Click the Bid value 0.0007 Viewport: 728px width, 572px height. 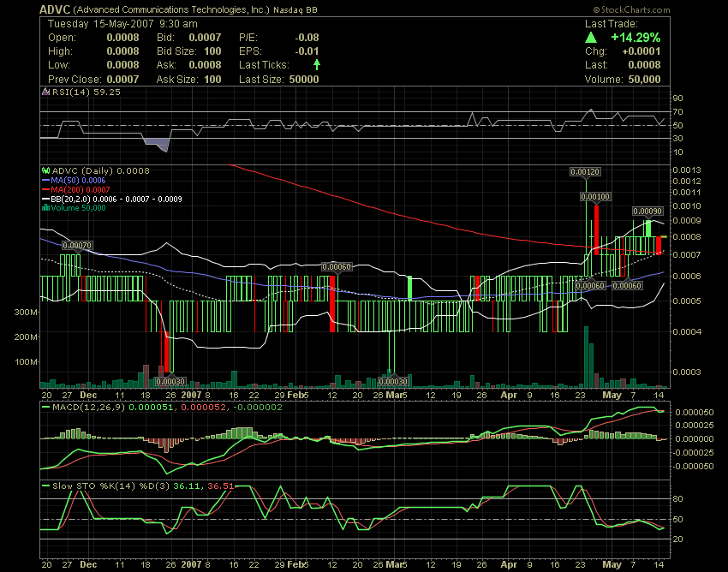205,38
